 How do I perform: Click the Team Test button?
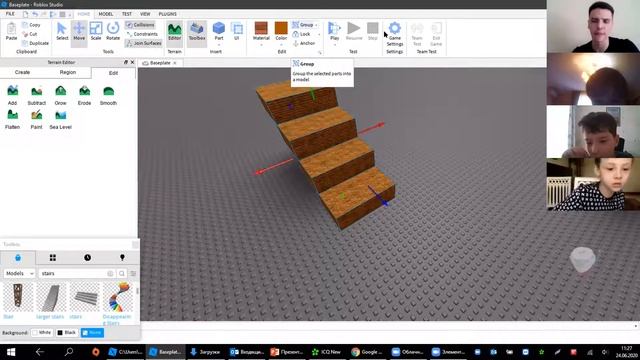417,34
